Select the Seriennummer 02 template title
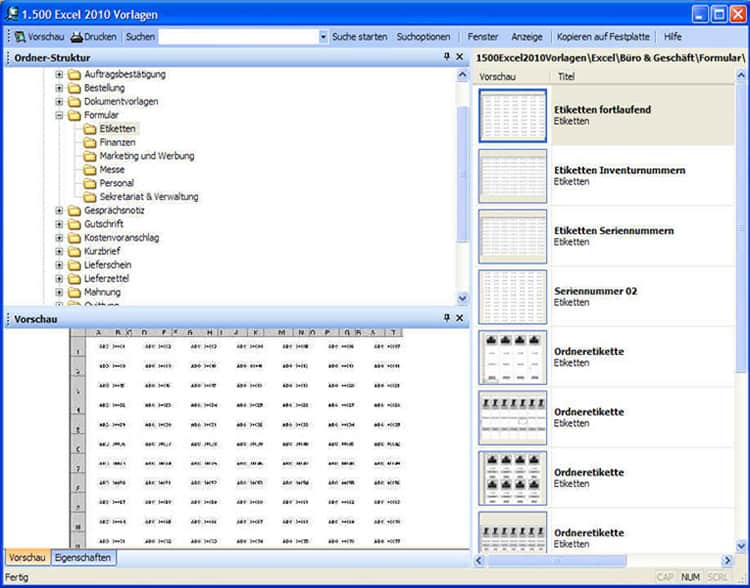This screenshot has width=750, height=588. pyautogui.click(x=596, y=291)
